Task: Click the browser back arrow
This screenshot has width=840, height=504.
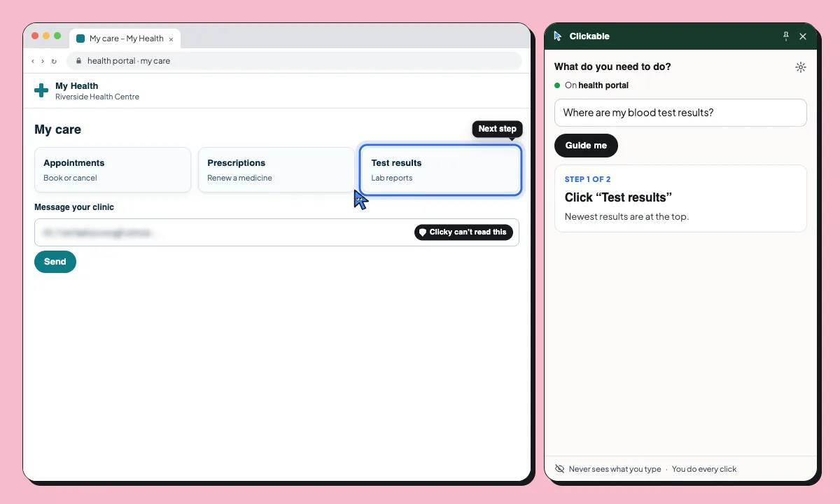Action: coord(33,61)
